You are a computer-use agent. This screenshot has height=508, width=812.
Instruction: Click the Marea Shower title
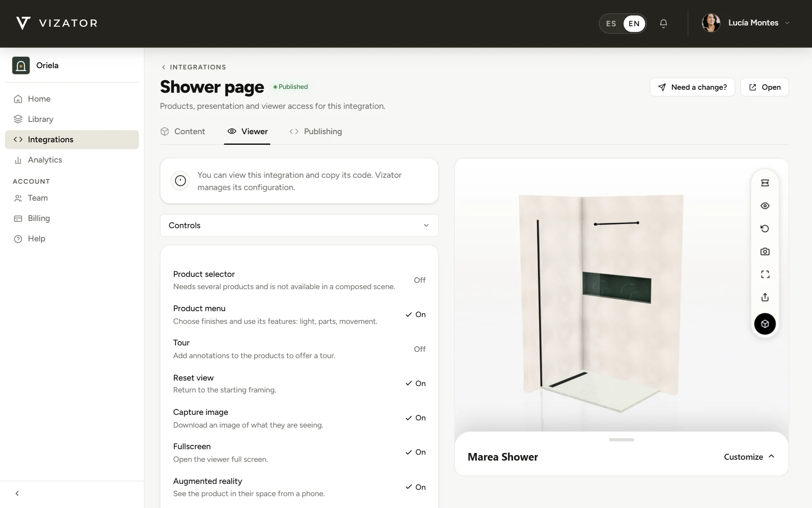[x=503, y=457]
